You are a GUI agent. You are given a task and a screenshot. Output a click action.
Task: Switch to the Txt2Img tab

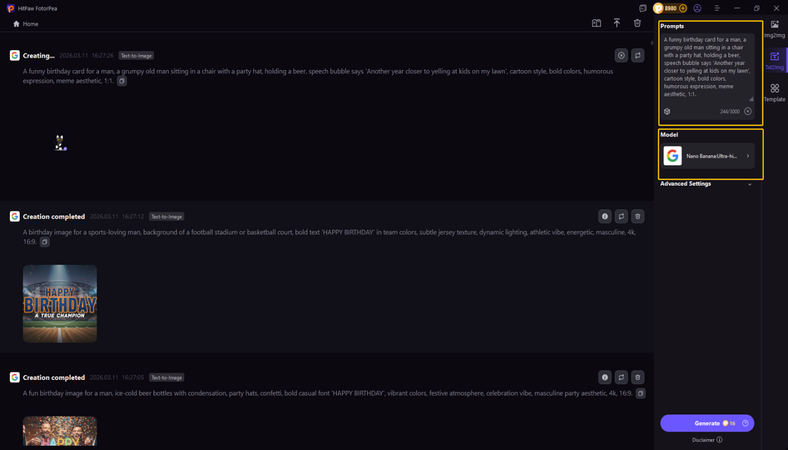pyautogui.click(x=774, y=60)
